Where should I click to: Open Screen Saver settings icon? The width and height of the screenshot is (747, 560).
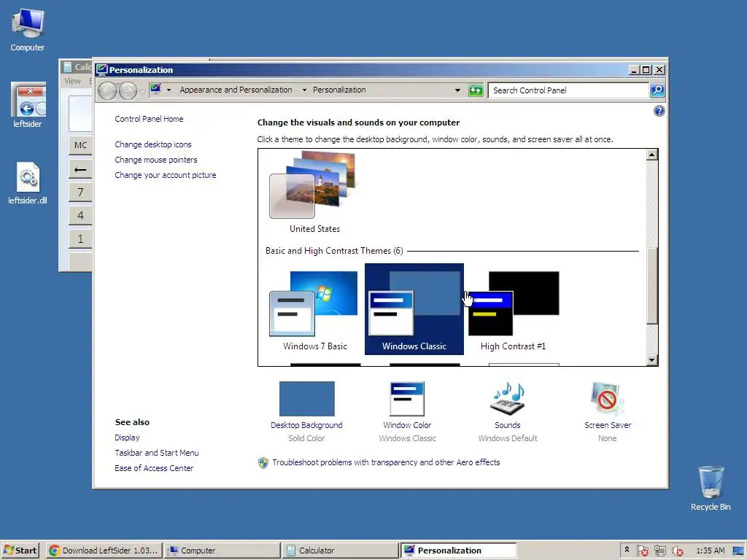608,399
